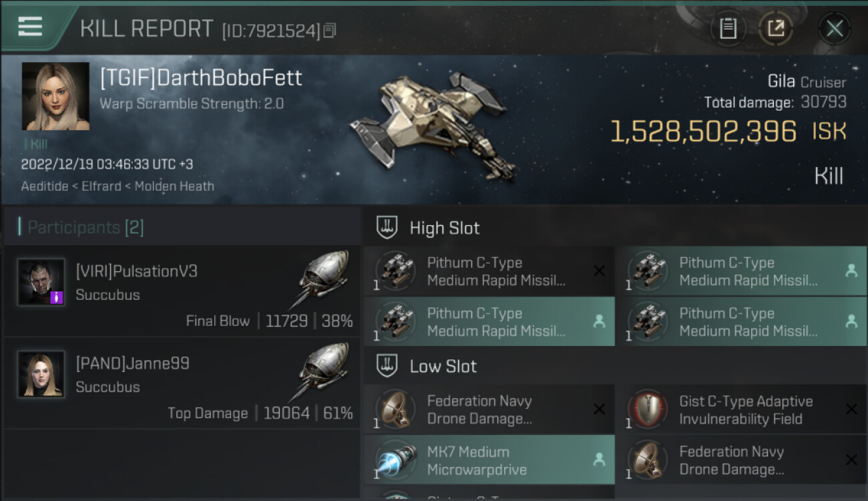Select Gist C-Type Adaptive Invulnerability Field
Image resolution: width=868 pixels, height=501 pixels.
pos(741,409)
